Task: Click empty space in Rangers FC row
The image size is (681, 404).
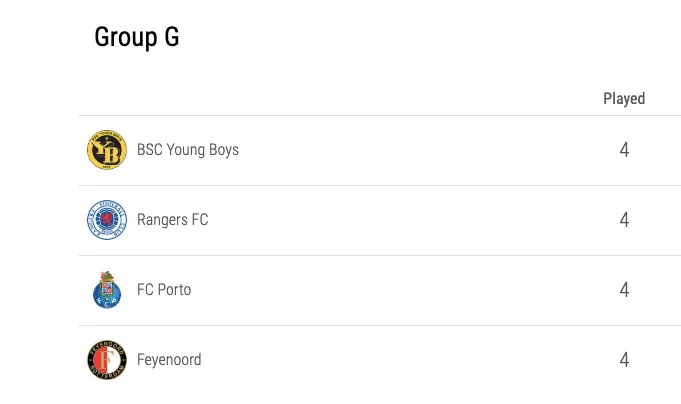Action: click(420, 220)
